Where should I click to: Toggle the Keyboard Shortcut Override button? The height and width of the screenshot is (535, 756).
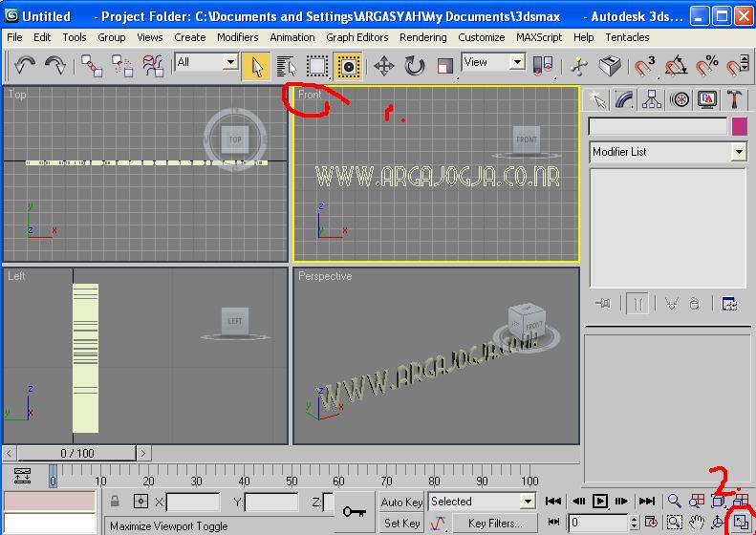click(610, 66)
